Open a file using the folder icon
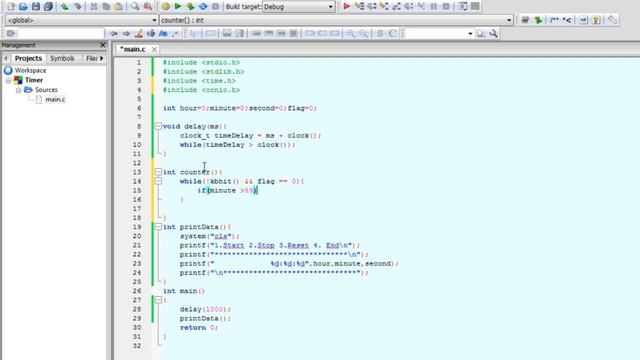Screen dimensions: 640x360 [x=23, y=6]
